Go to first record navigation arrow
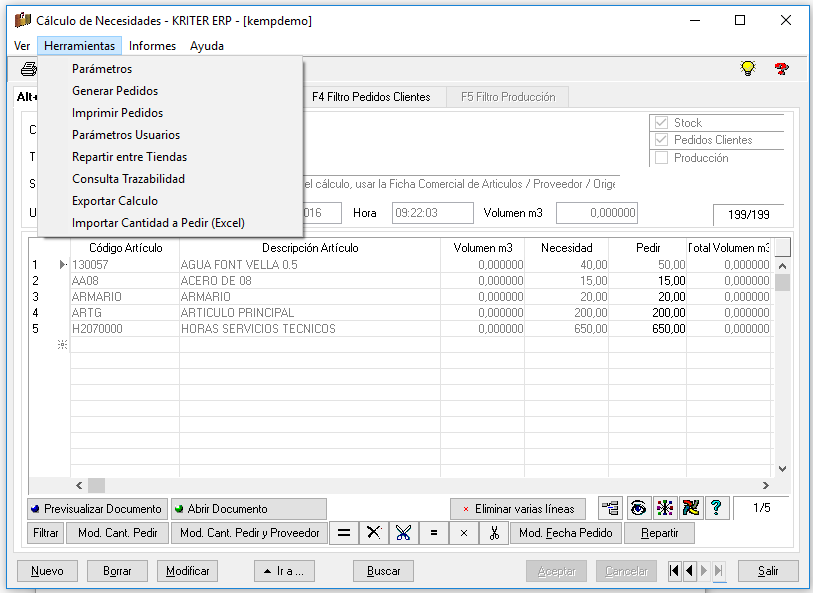Image resolution: width=813 pixels, height=593 pixels. coord(674,571)
